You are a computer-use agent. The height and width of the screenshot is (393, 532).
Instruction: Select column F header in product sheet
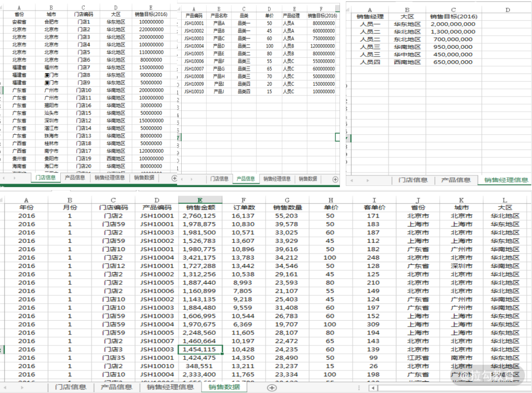pyautogui.click(x=321, y=9)
